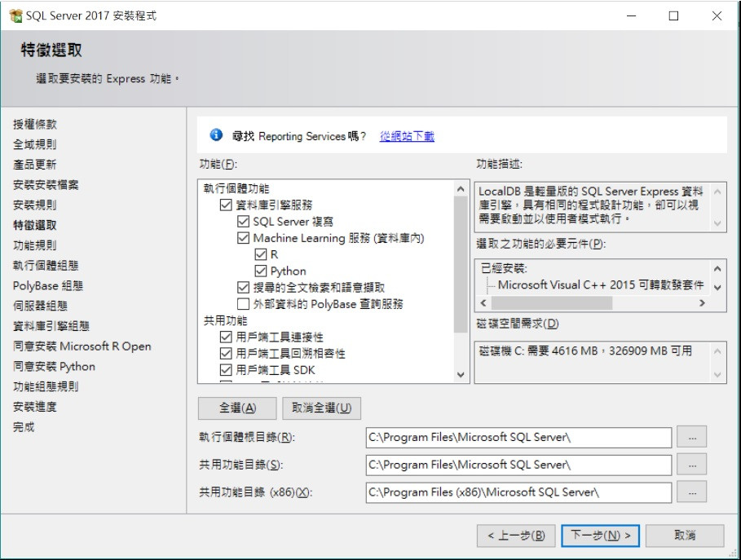Browse for 共用功能目錄(S) with ellipsis button
741x560 pixels.
(692, 465)
